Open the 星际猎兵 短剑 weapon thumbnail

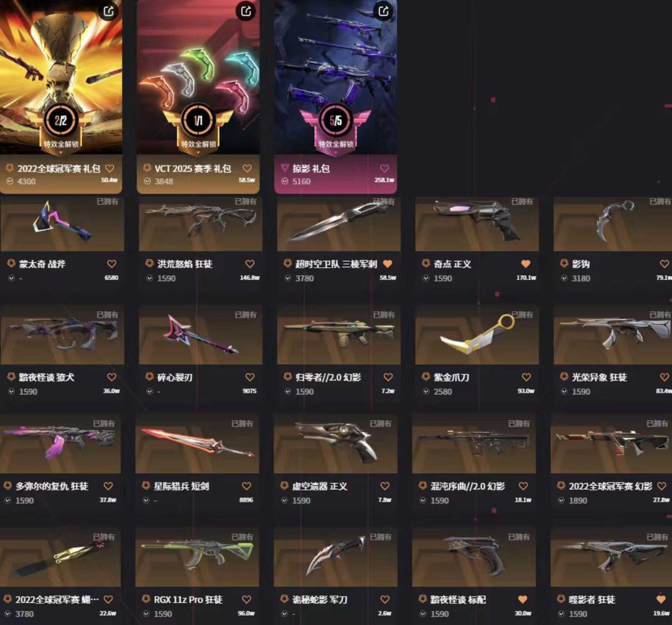point(197,444)
